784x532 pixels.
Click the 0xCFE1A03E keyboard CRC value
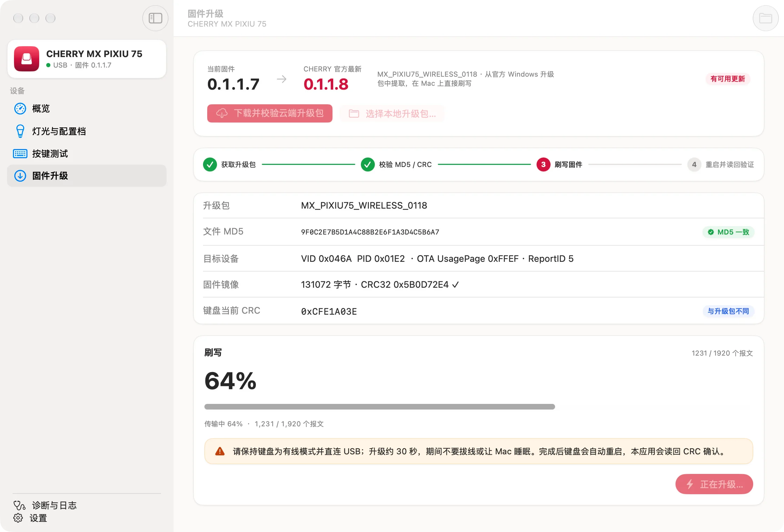[329, 311]
